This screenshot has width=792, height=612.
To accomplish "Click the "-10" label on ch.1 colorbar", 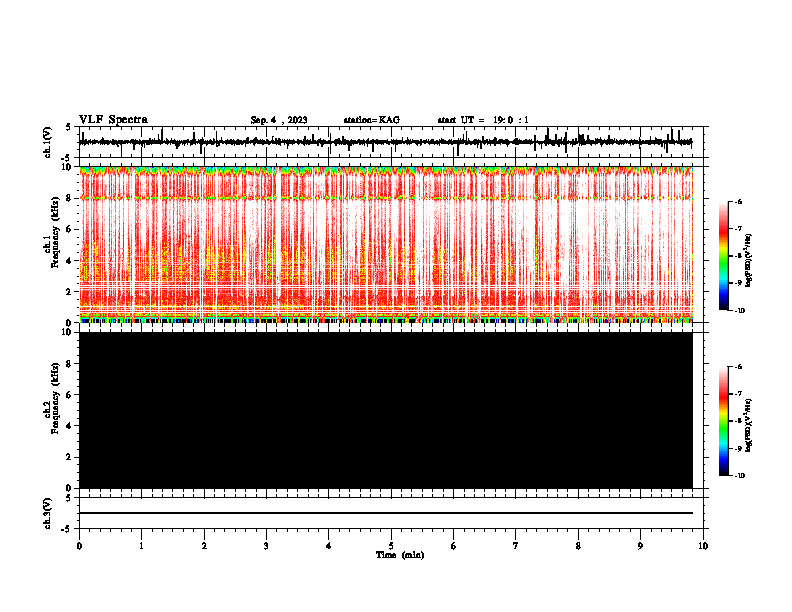I will (x=739, y=311).
